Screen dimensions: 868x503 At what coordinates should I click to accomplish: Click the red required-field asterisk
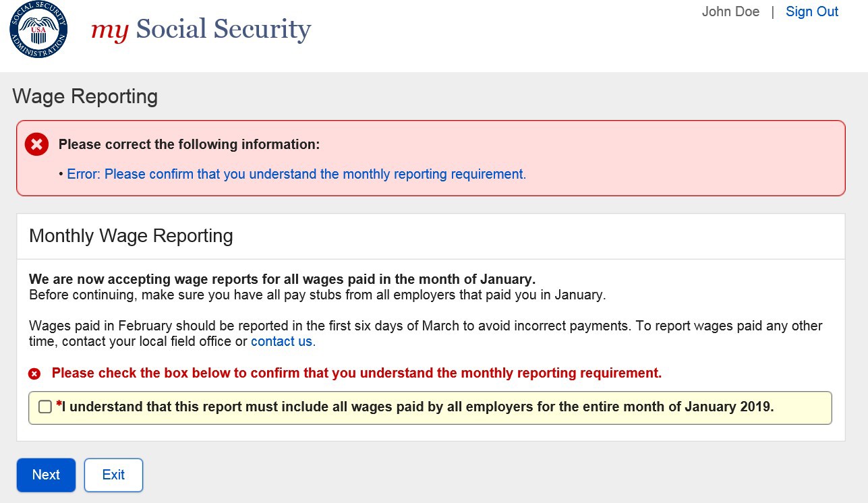[x=59, y=405]
